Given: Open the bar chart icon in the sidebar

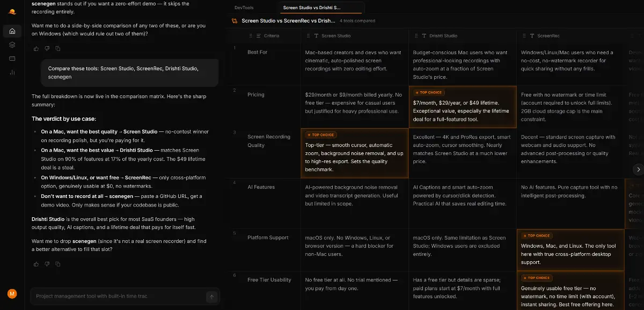Looking at the screenshot, I should (x=12, y=72).
